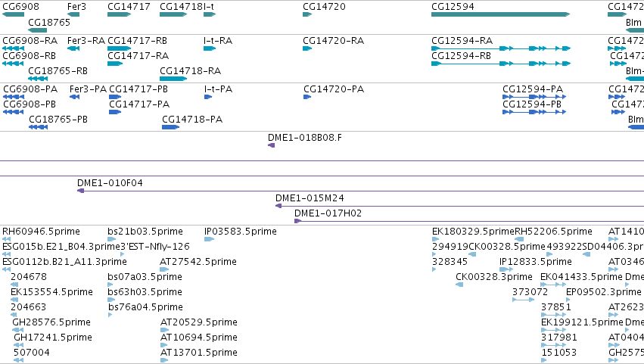Click EST bs21b03.5prime
The height and width of the screenshot is (364, 644).
(145, 232)
